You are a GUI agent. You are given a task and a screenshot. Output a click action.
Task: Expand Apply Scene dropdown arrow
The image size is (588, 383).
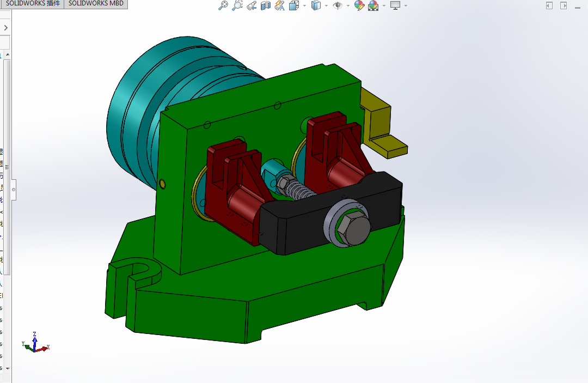pos(384,5)
